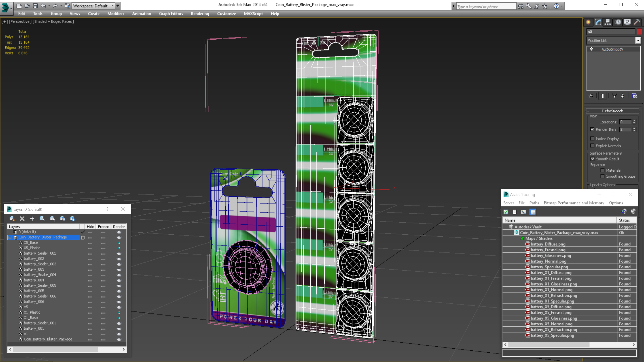Click Refresh icon in Asset Tracking
Screen dimensions: 644x362
coord(506,212)
